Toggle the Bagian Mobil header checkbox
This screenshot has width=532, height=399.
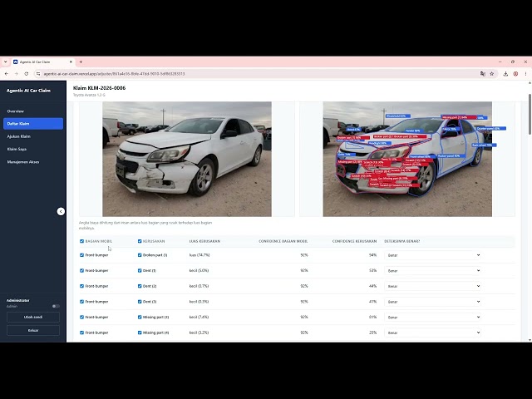tap(81, 241)
